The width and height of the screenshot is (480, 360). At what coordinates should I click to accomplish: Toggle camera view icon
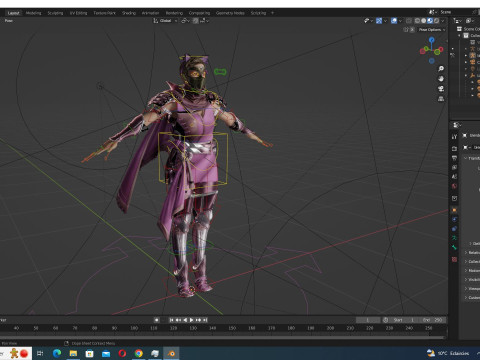pos(441,89)
